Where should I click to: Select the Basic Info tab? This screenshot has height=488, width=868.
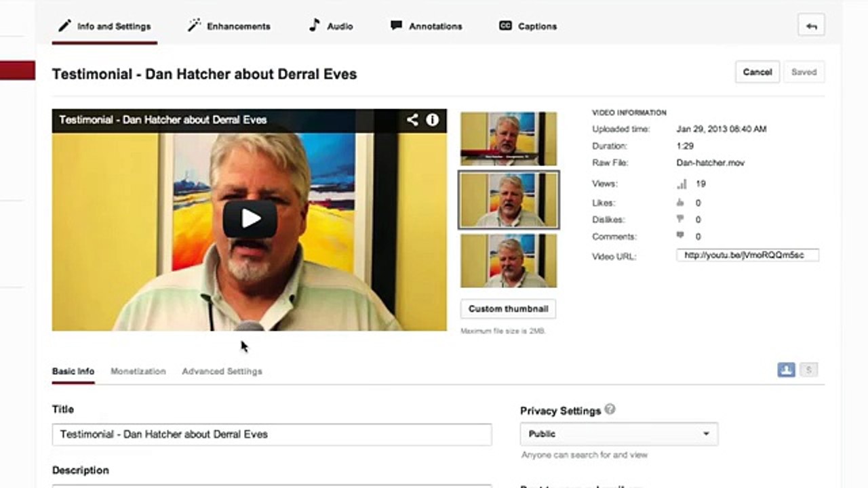tap(73, 371)
